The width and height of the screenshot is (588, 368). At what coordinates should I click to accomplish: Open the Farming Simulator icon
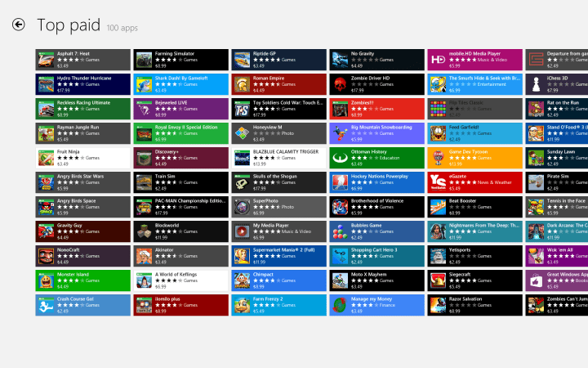click(x=144, y=60)
